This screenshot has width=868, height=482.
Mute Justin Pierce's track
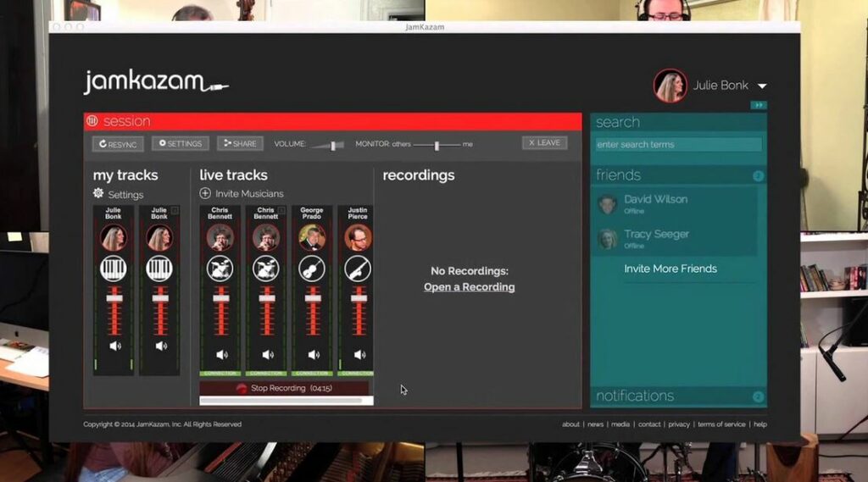tap(359, 355)
